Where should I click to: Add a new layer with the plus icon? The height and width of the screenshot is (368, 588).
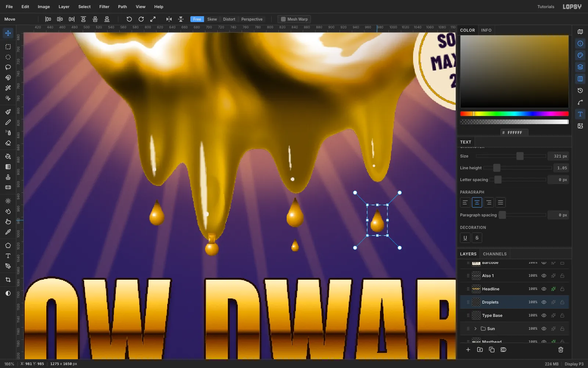[468, 350]
